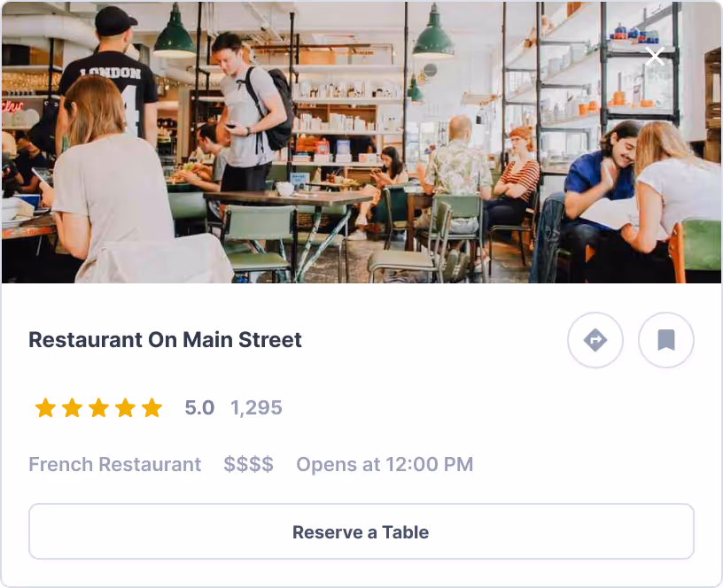723x588 pixels.
Task: Save the restaurant using the bookmark icon
Action: pyautogui.click(x=666, y=340)
